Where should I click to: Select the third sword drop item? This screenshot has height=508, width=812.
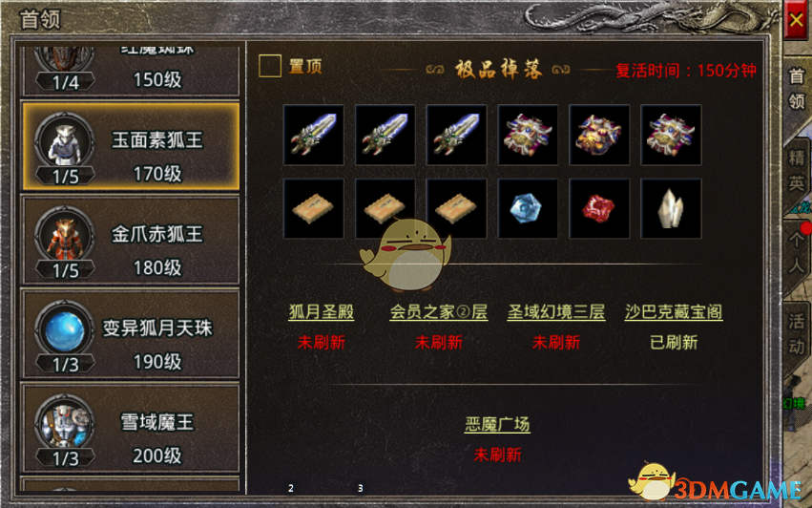(x=456, y=135)
